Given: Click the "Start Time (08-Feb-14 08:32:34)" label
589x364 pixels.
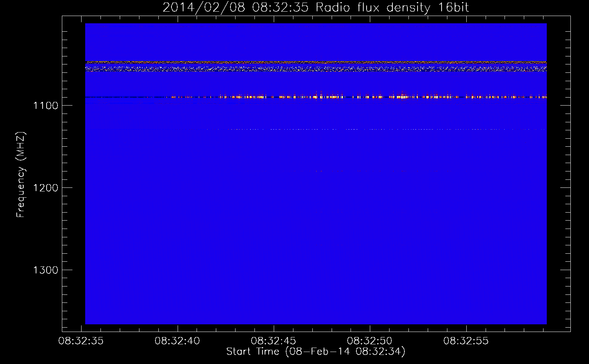Looking at the screenshot, I should pos(316,352).
